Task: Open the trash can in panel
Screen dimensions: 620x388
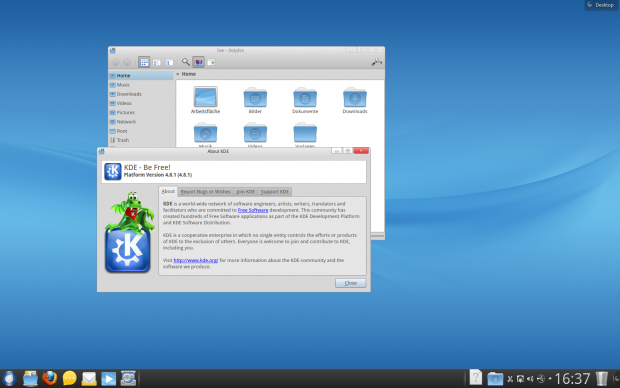Action: point(601,379)
